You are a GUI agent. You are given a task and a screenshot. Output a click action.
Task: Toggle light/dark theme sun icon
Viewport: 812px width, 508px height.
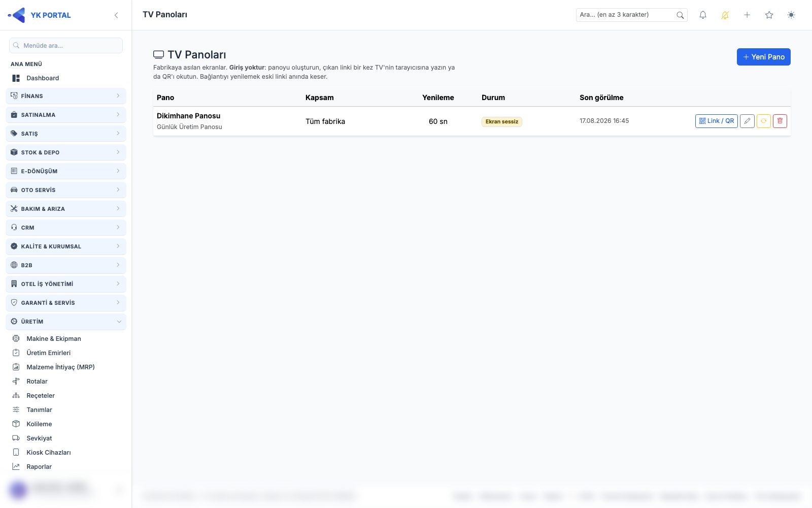[x=791, y=15]
